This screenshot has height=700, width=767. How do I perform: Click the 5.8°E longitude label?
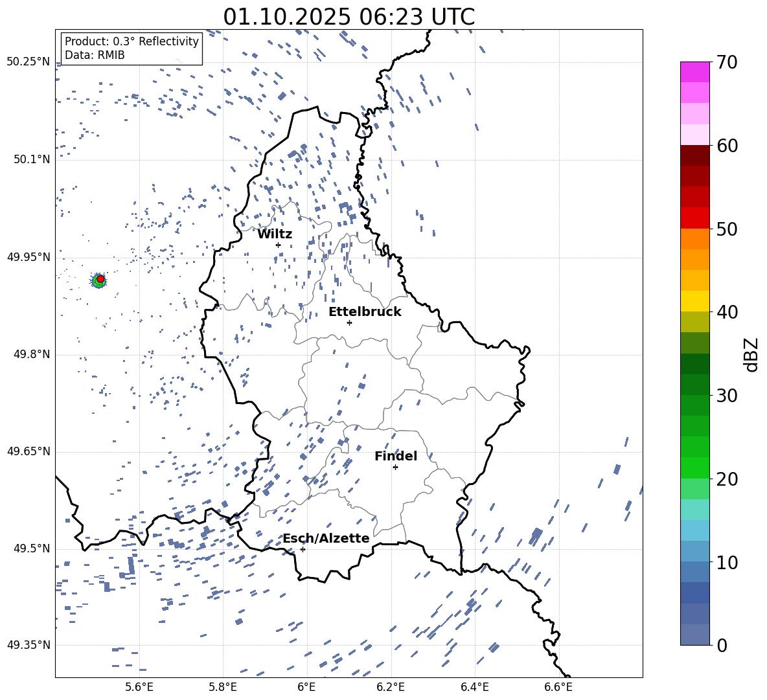click(223, 687)
